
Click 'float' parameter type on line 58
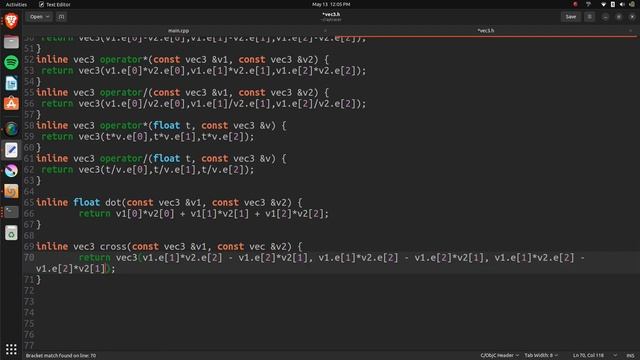tap(167, 126)
